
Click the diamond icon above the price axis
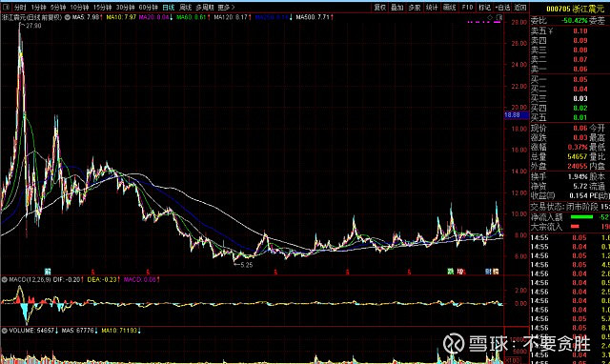[x=490, y=17]
